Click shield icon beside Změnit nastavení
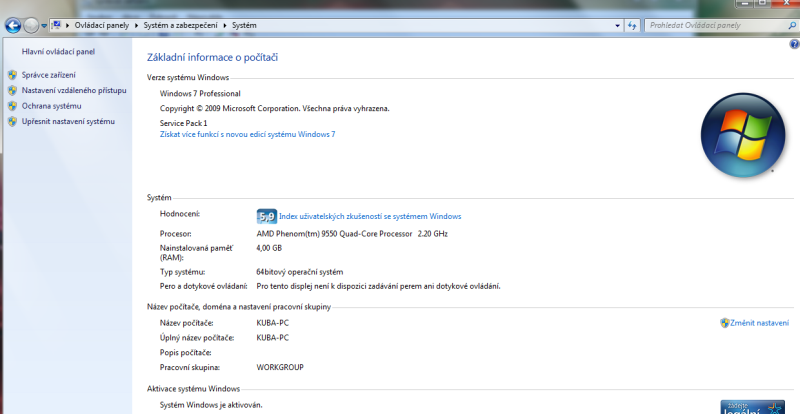 [x=724, y=323]
